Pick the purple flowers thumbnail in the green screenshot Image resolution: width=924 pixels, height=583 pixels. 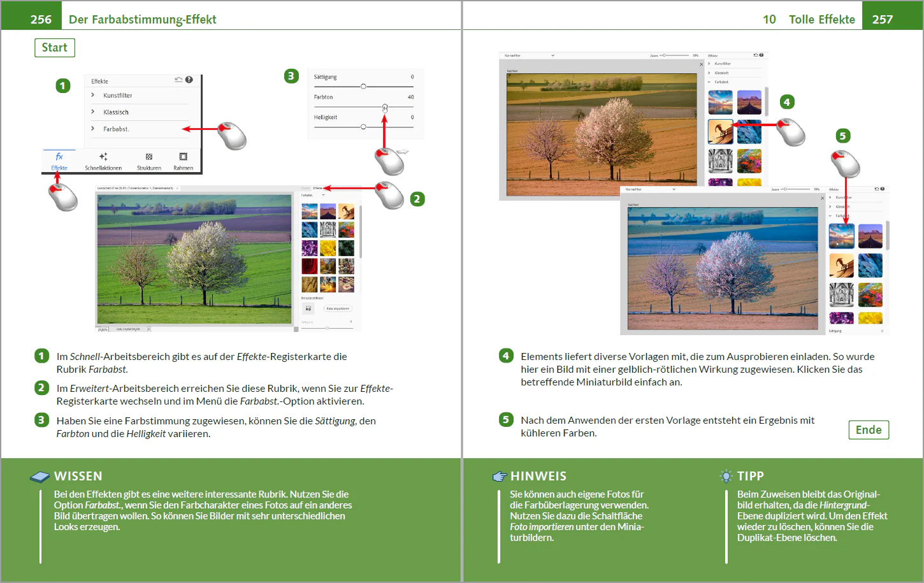(x=309, y=248)
